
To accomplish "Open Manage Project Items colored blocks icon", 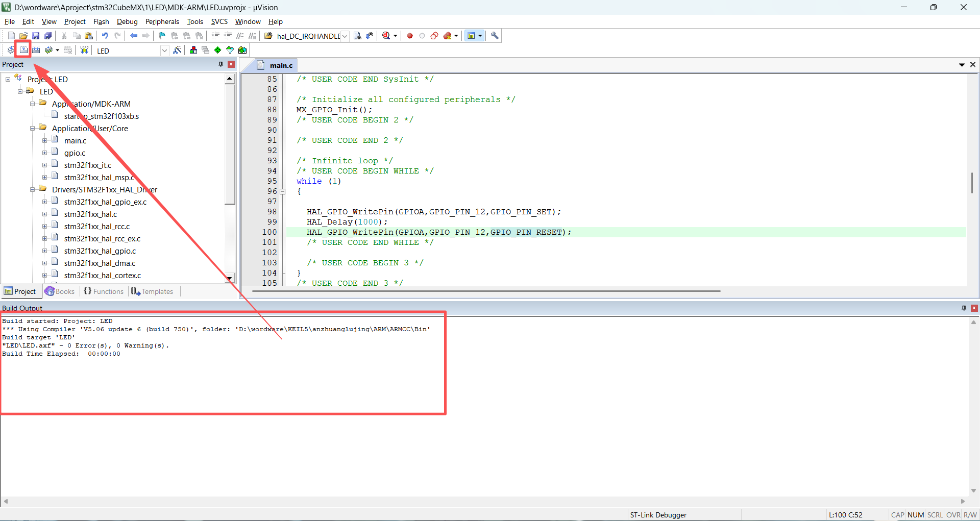I will tap(193, 50).
